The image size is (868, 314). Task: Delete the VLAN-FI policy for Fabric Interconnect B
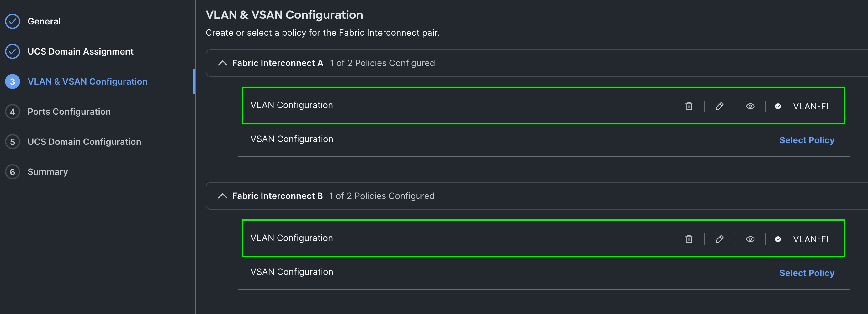tap(689, 239)
